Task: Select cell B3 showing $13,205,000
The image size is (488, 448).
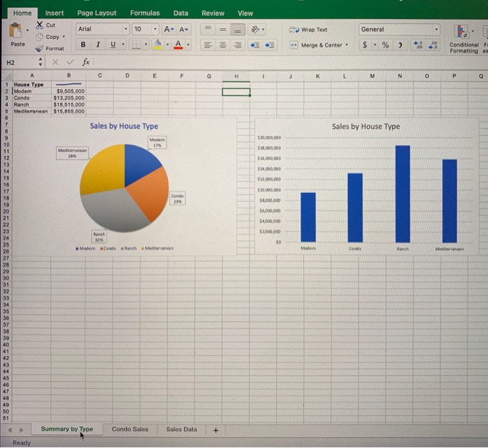Action: click(x=68, y=98)
